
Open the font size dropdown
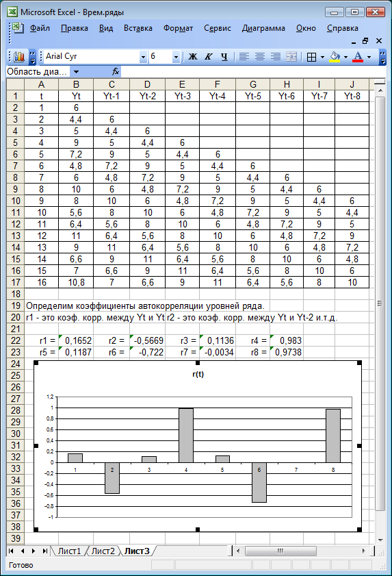(x=176, y=57)
